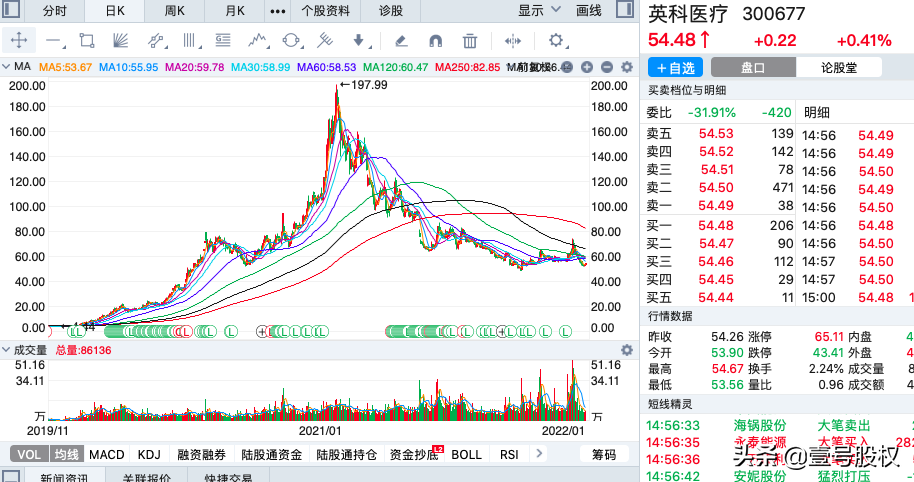
Task: Open volume panel settings gear
Action: pos(627,350)
